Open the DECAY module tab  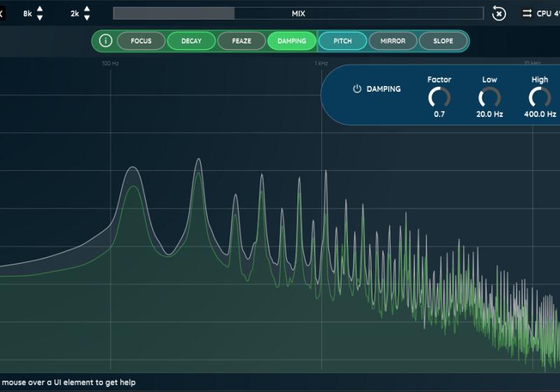point(191,41)
